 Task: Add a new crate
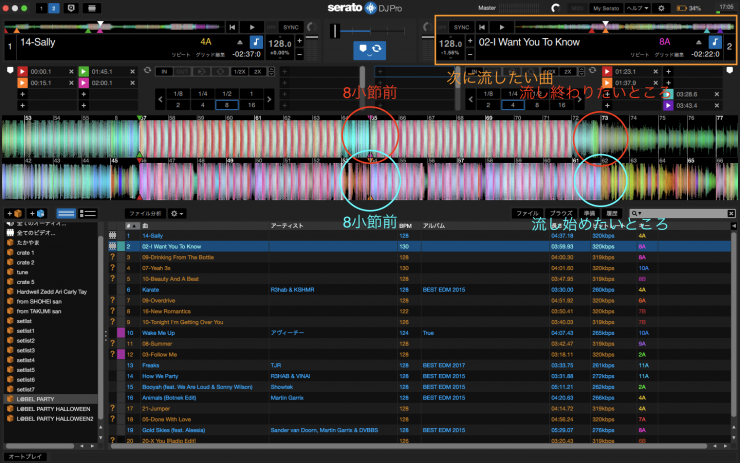[x=14, y=213]
